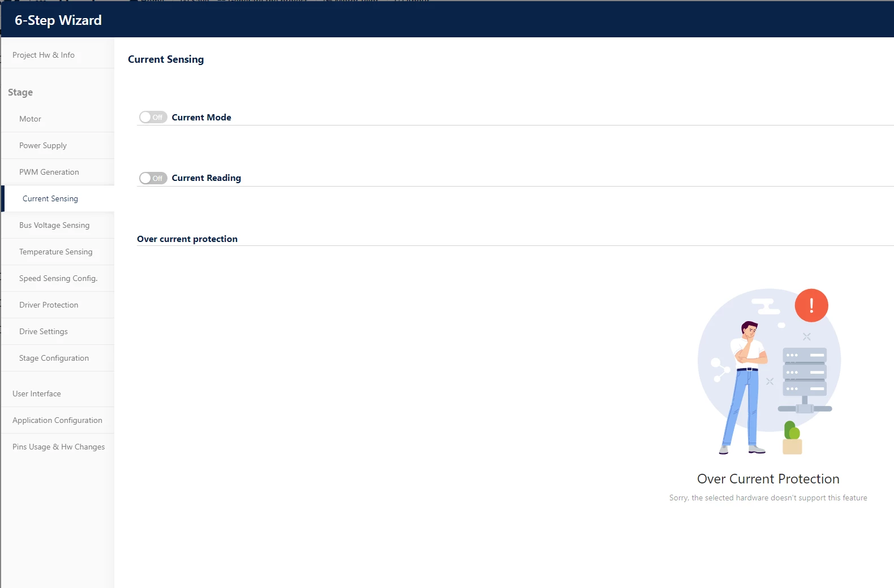894x588 pixels.
Task: Click the unsupported feature illustration
Action: coord(770,371)
